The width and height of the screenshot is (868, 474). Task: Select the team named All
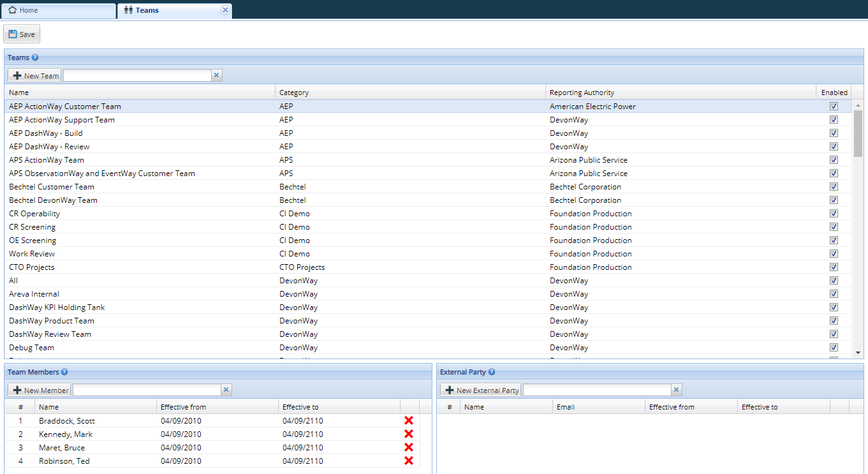click(x=429, y=281)
